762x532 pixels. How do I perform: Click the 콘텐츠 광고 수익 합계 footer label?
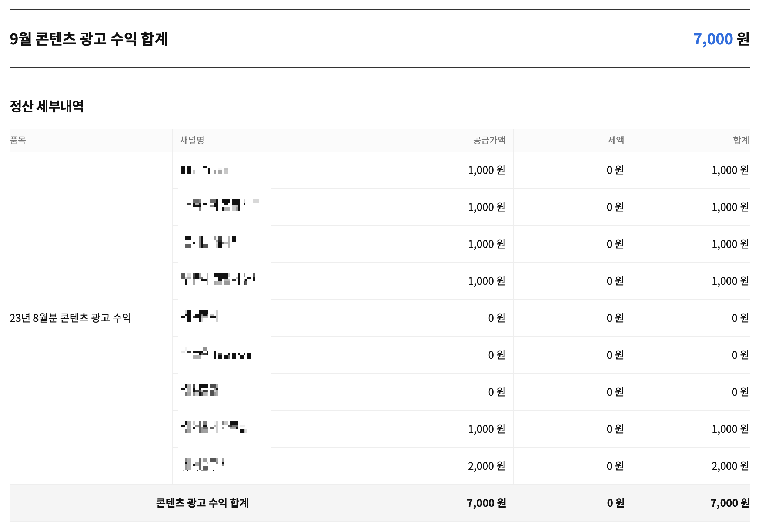point(202,503)
